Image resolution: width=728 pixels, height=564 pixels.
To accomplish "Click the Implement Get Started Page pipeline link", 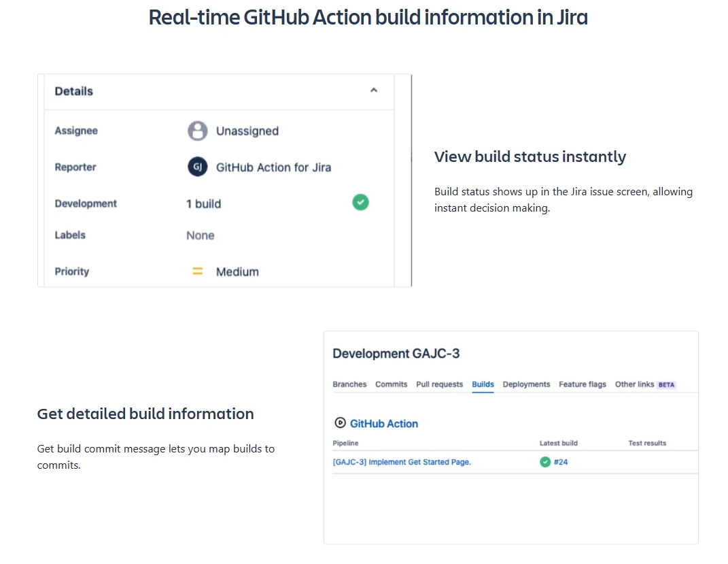I will coord(402,461).
